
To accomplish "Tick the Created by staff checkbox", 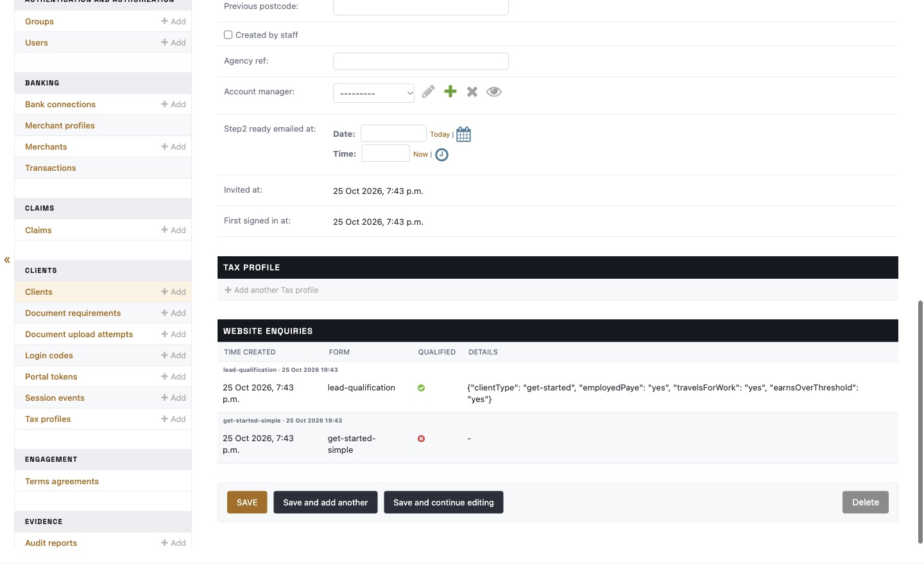I will coord(228,35).
